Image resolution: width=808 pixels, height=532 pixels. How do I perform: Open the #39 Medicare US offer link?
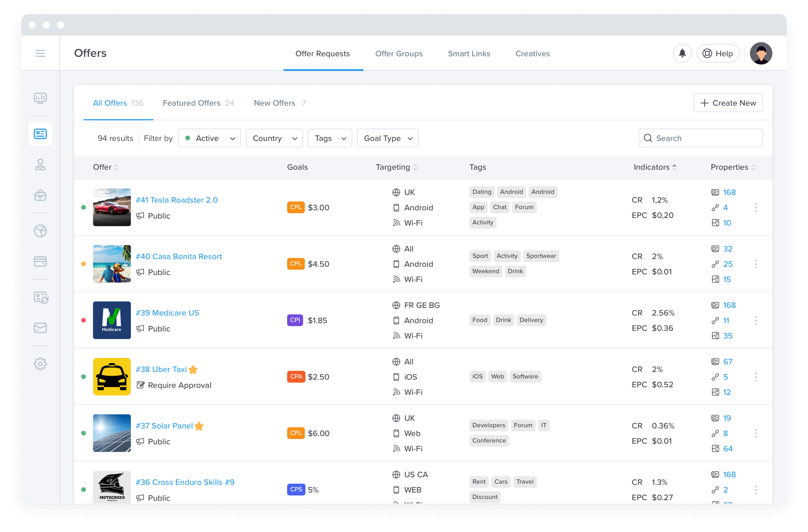[x=168, y=312]
